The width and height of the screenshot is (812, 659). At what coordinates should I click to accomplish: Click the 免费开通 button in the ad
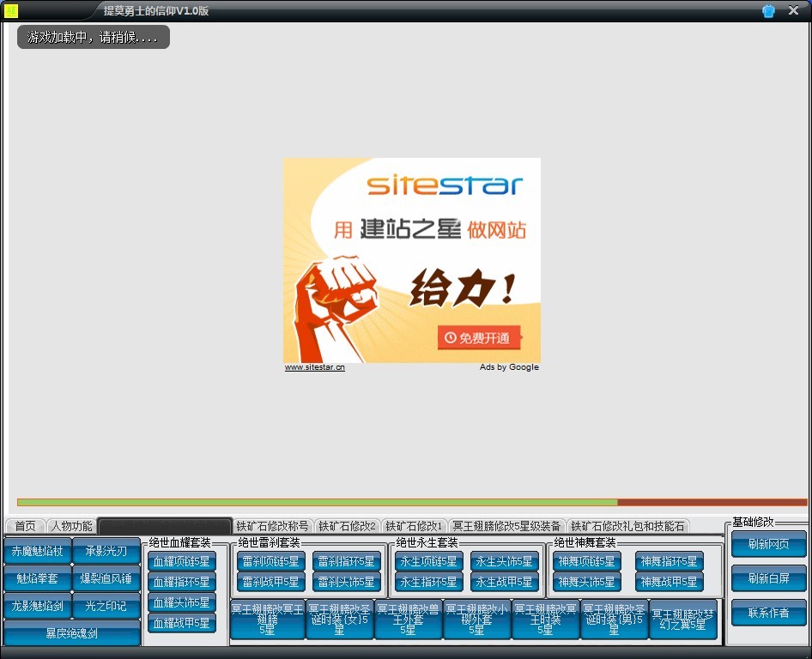point(478,338)
